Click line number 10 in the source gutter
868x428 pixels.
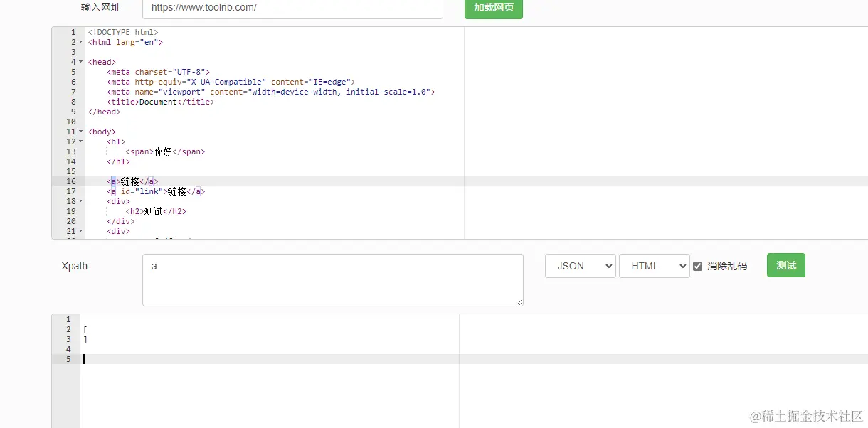tap(70, 122)
